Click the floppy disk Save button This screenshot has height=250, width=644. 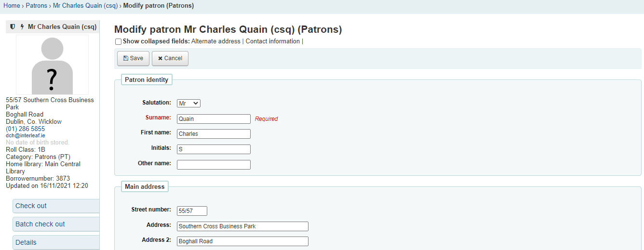pos(133,58)
